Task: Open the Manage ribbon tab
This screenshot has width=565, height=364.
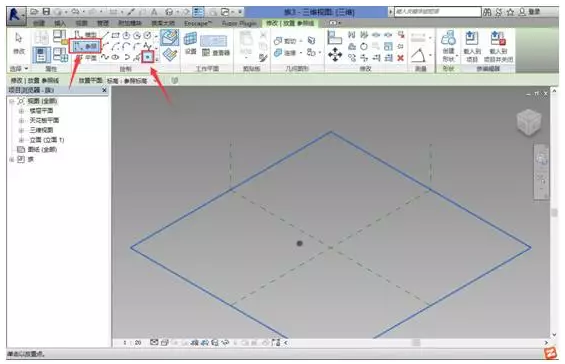Action: pos(103,23)
